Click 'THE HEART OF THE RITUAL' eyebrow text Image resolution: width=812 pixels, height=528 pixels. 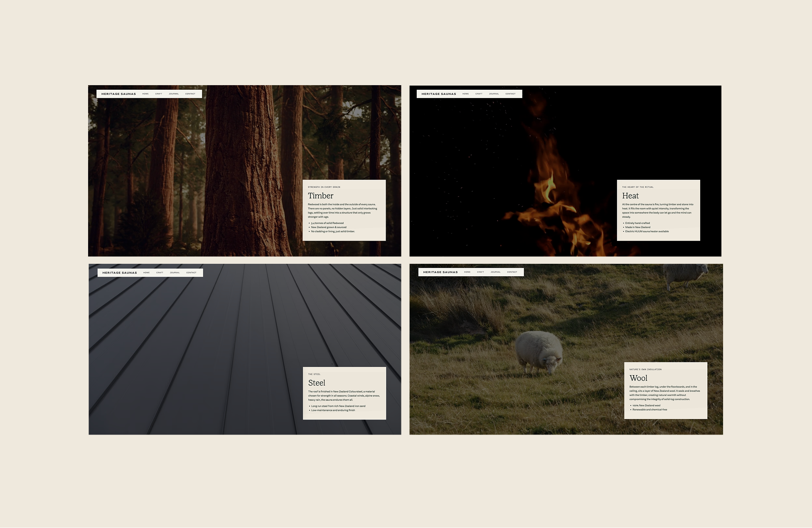638,187
